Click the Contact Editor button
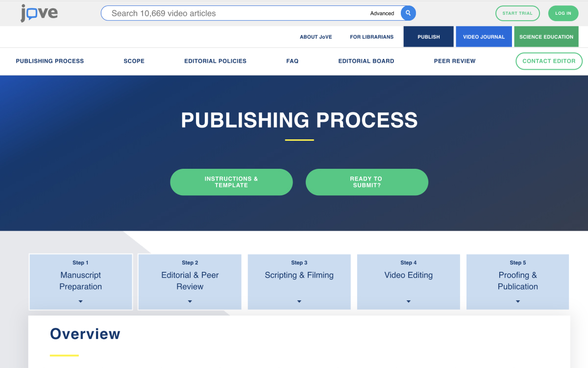The height and width of the screenshot is (368, 588). (x=549, y=61)
